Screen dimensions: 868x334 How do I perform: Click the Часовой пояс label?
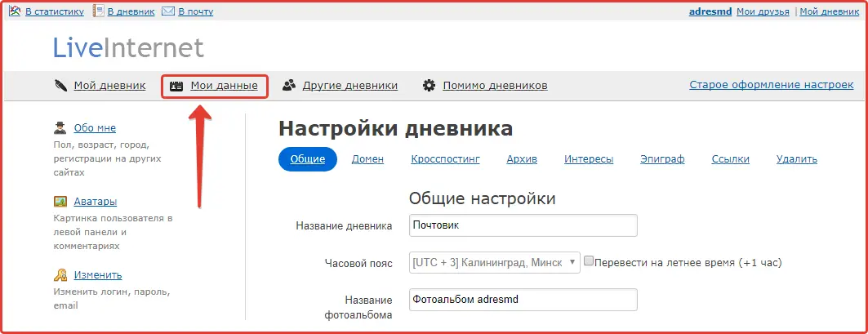click(x=358, y=263)
